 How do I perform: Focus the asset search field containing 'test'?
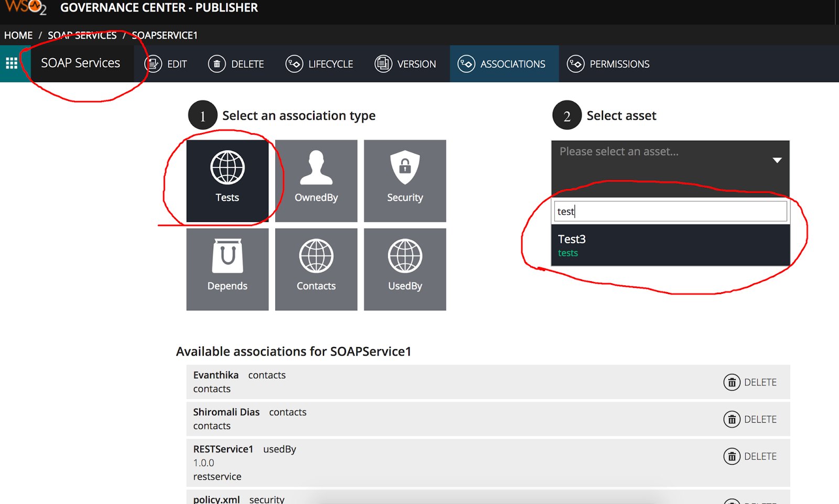coord(670,211)
